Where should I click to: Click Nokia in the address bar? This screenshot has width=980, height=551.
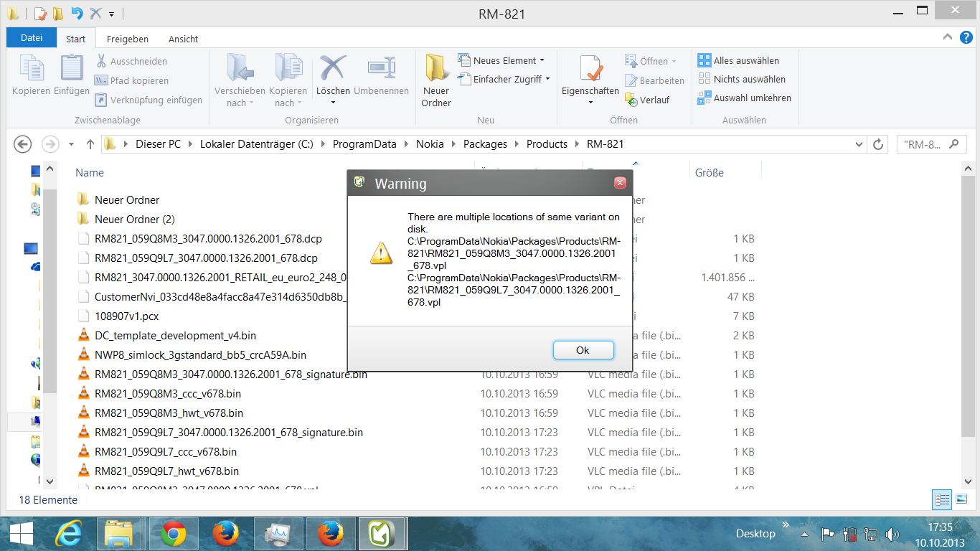(430, 144)
